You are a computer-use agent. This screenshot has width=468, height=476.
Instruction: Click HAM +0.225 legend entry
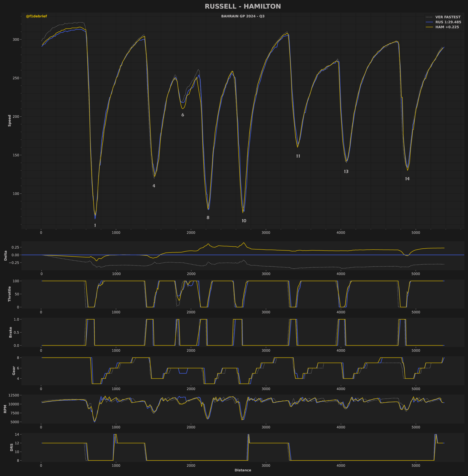(447, 27)
